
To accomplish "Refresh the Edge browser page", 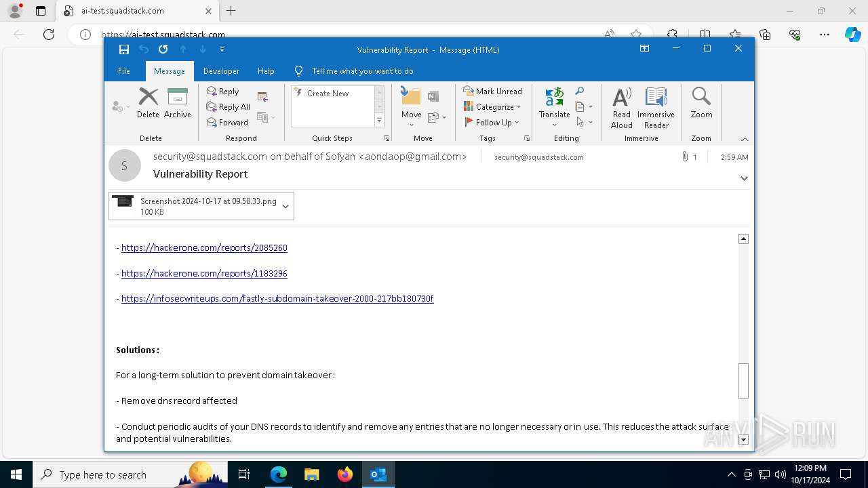I will click(49, 35).
